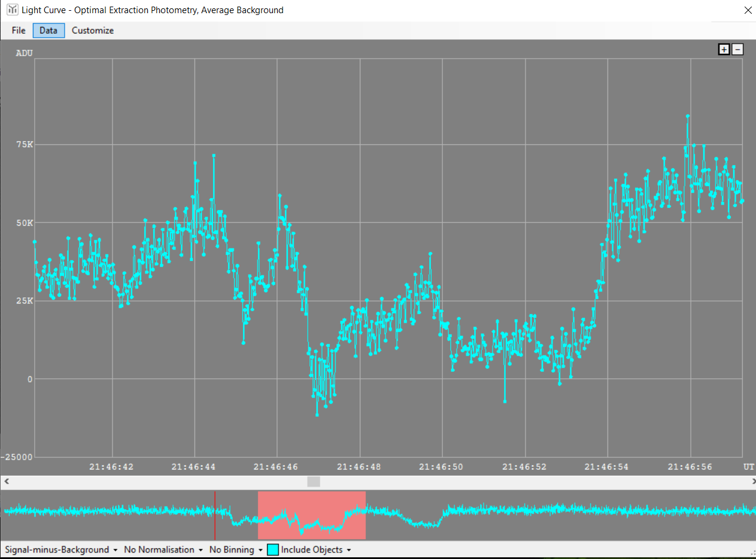Click the Light Curve window title icon
Screen dimensions: 756x559
tap(12, 10)
